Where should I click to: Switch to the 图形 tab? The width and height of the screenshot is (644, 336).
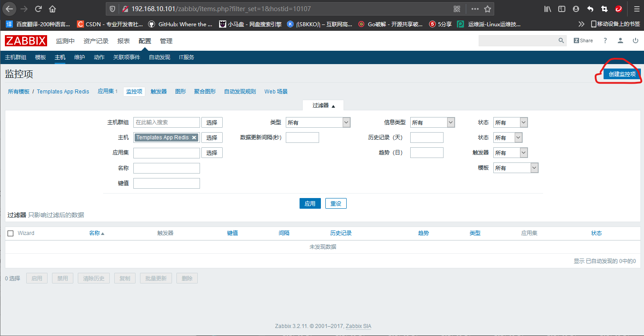pos(180,92)
